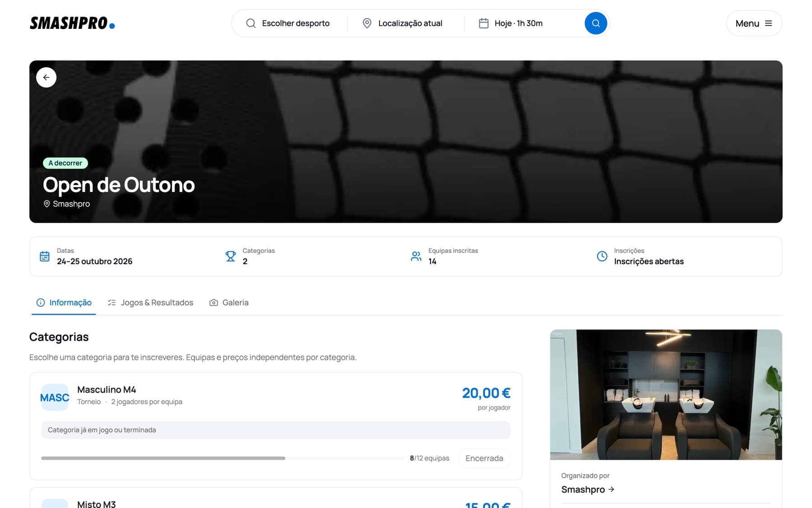The image size is (812, 508).
Task: Click the Masculino M4 teams progress bar
Action: click(223, 458)
